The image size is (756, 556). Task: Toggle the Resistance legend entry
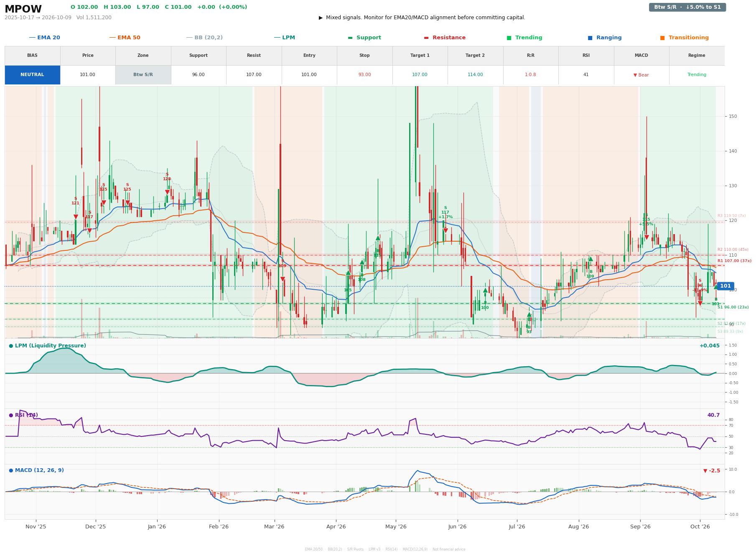pyautogui.click(x=445, y=38)
